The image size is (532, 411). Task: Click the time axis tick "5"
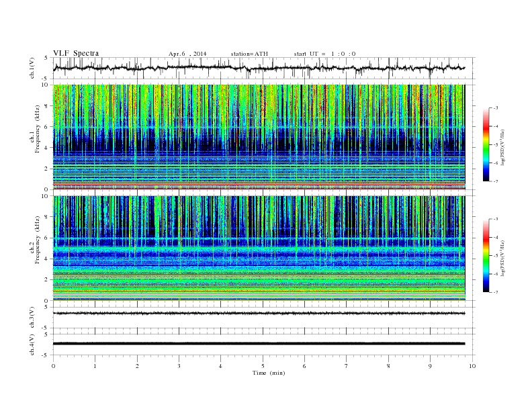click(x=263, y=366)
